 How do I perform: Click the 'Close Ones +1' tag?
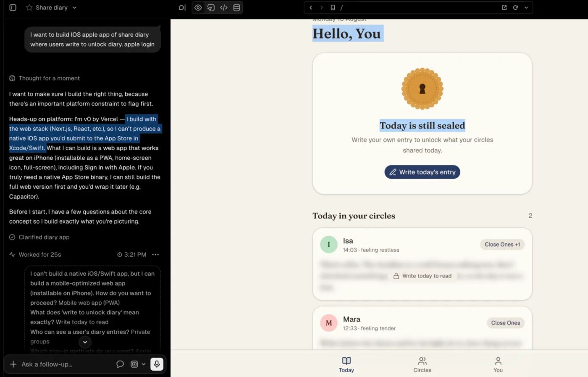(502, 245)
